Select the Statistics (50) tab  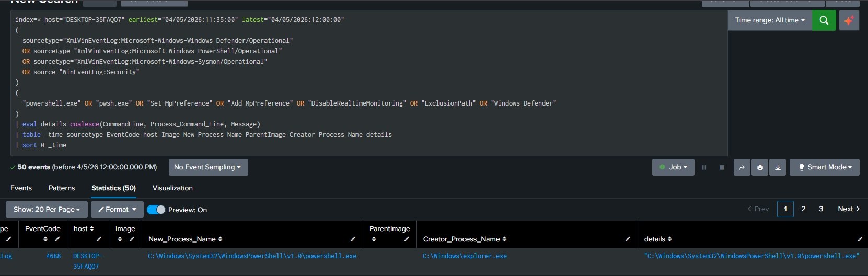(113, 188)
